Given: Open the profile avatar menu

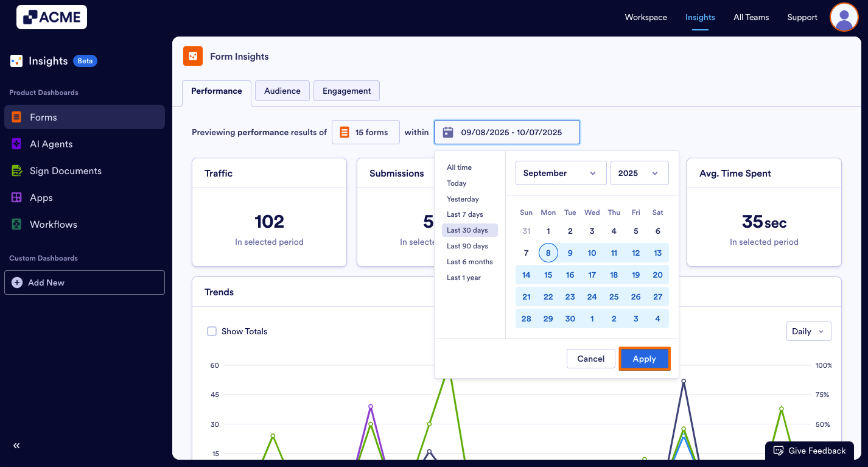Looking at the screenshot, I should [x=844, y=17].
